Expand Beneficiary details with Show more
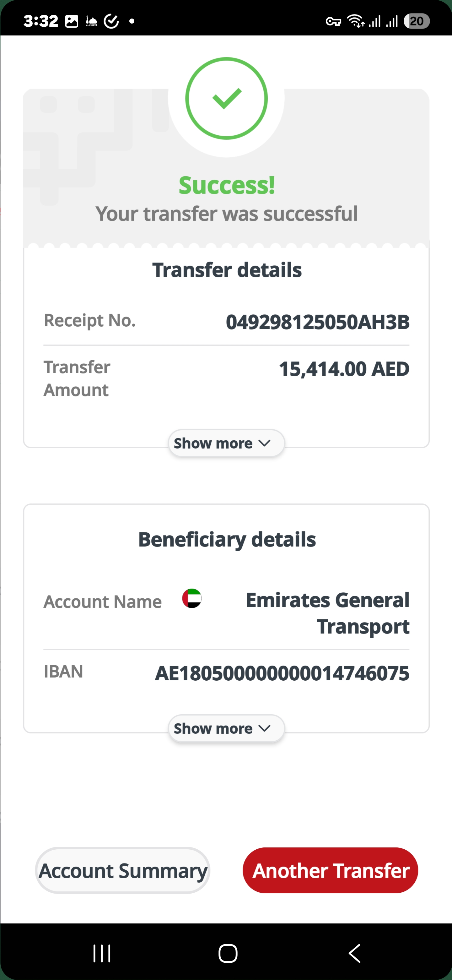 (227, 728)
